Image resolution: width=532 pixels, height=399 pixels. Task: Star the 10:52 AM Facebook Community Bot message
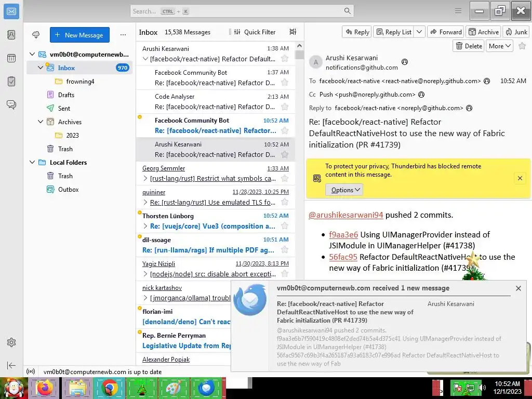(285, 130)
